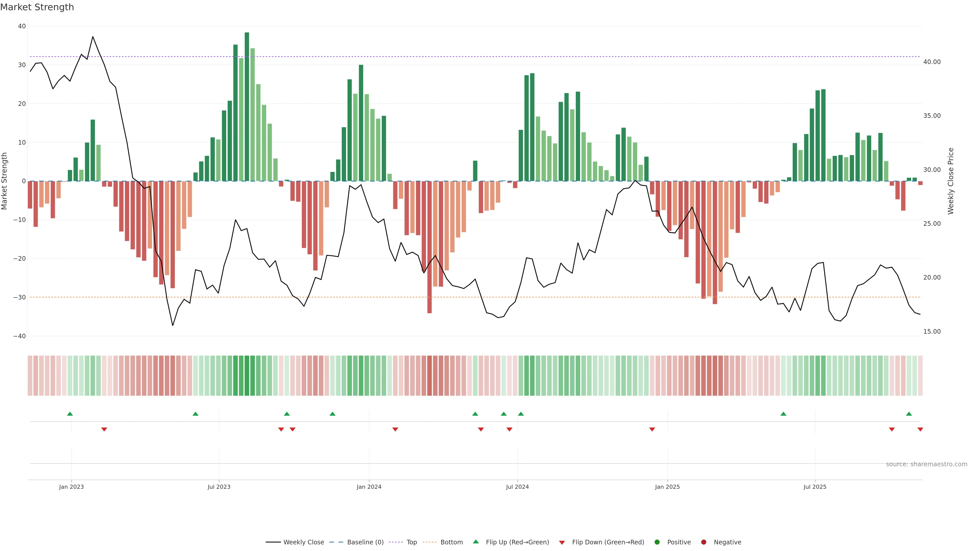
Task: Click Flip Up green triangle legend icon
Action: (x=475, y=542)
